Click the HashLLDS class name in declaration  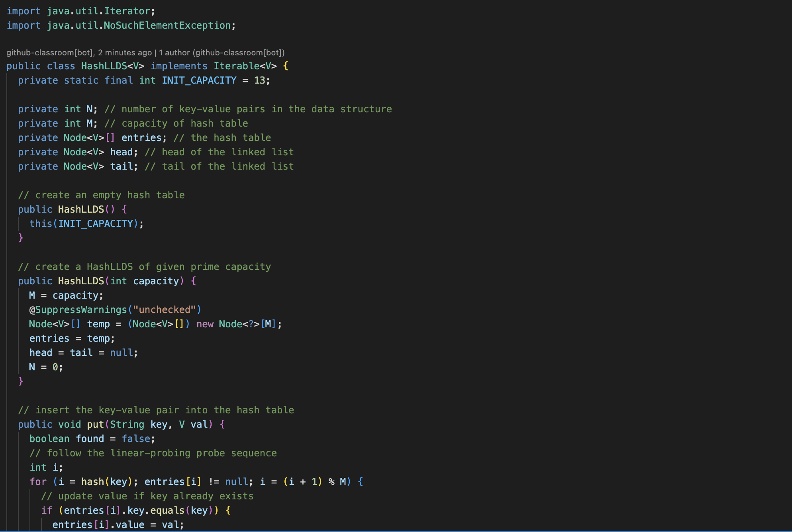click(x=104, y=66)
